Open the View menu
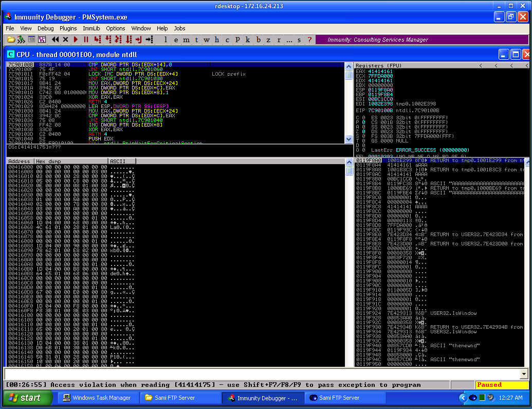This screenshot has width=532, height=409. (26, 28)
